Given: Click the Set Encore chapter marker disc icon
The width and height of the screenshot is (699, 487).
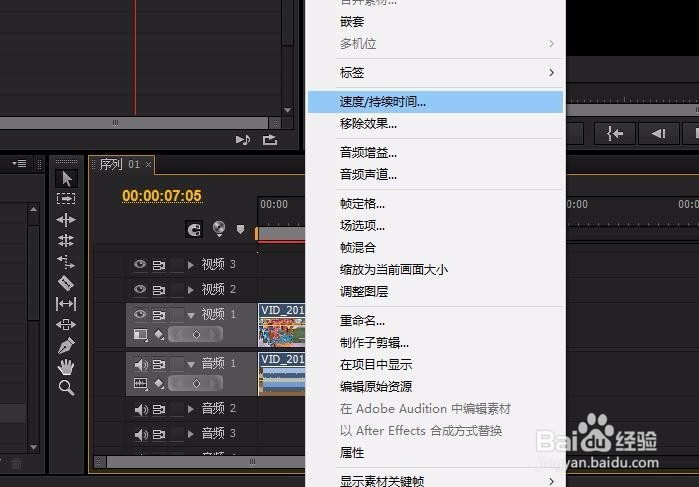Looking at the screenshot, I should (x=218, y=228).
